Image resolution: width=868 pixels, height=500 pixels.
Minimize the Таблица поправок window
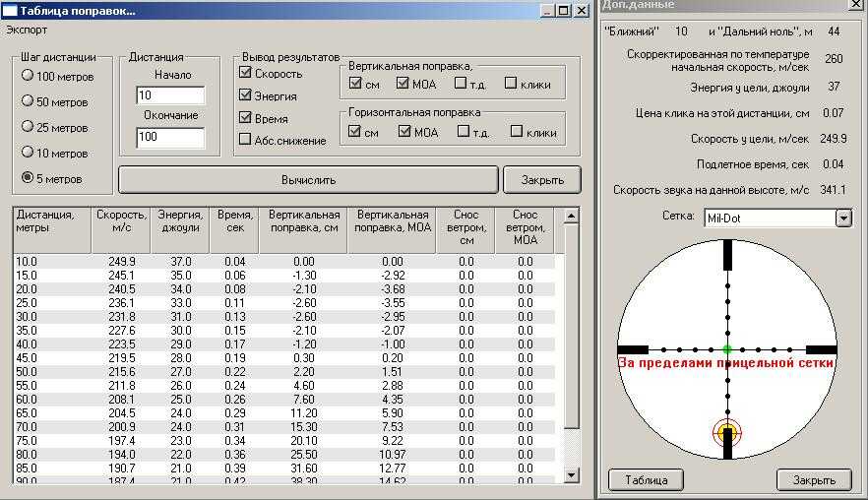[547, 10]
